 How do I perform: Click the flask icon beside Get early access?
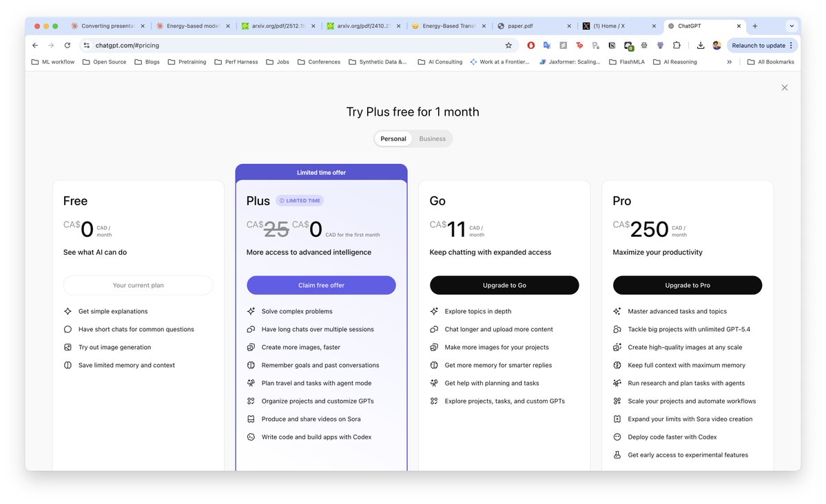pos(617,454)
